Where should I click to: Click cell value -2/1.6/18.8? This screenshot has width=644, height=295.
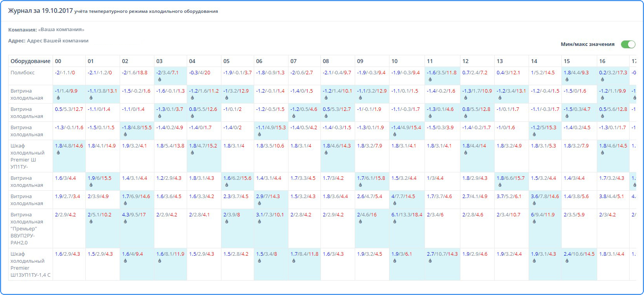point(135,73)
